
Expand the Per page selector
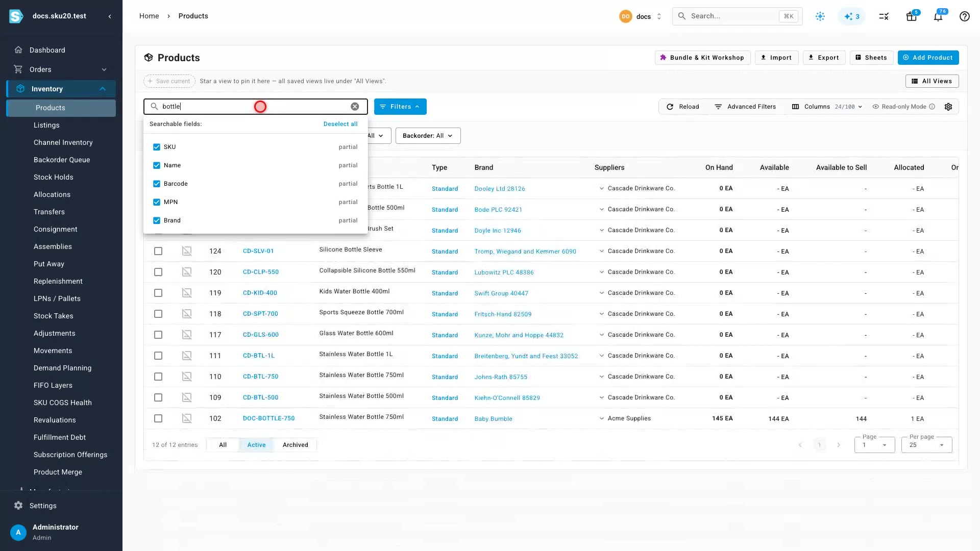(926, 445)
